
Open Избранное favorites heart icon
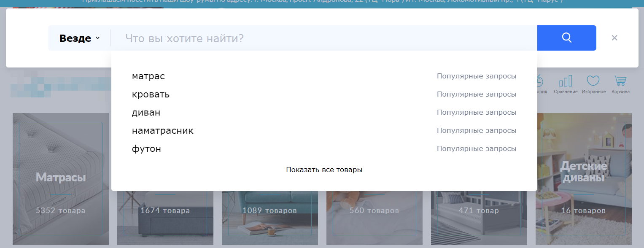593,84
